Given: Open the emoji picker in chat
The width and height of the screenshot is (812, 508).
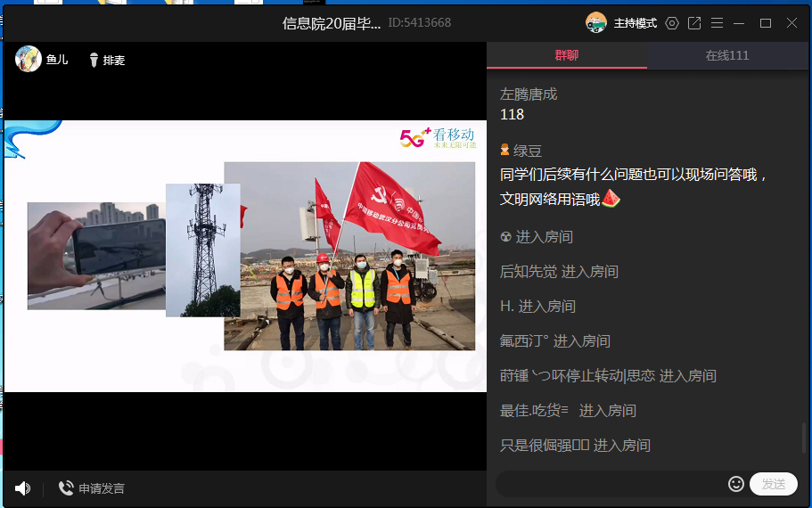Looking at the screenshot, I should tap(736, 484).
